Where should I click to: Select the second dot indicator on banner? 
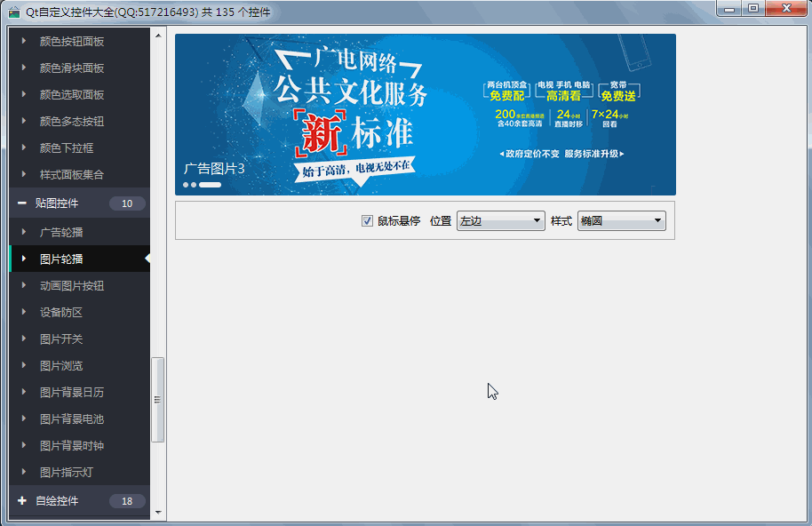click(x=194, y=185)
